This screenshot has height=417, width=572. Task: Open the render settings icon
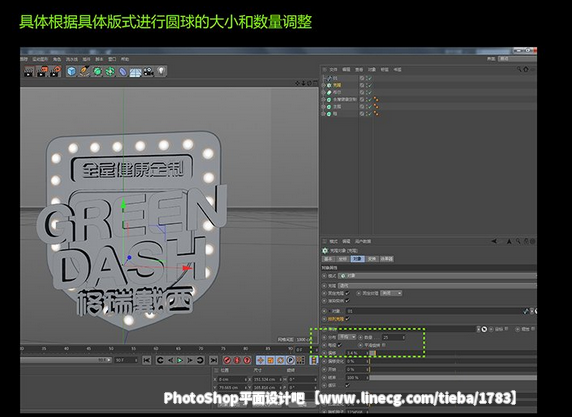tap(55, 71)
